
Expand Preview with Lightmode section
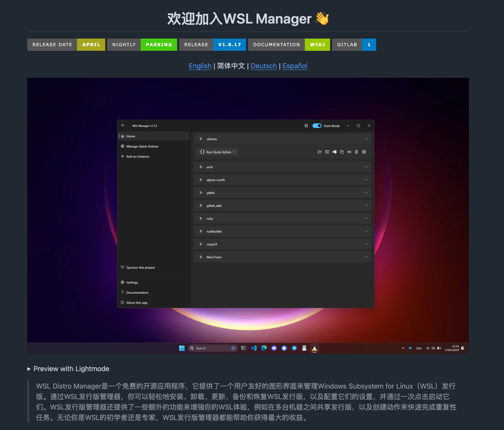click(68, 369)
